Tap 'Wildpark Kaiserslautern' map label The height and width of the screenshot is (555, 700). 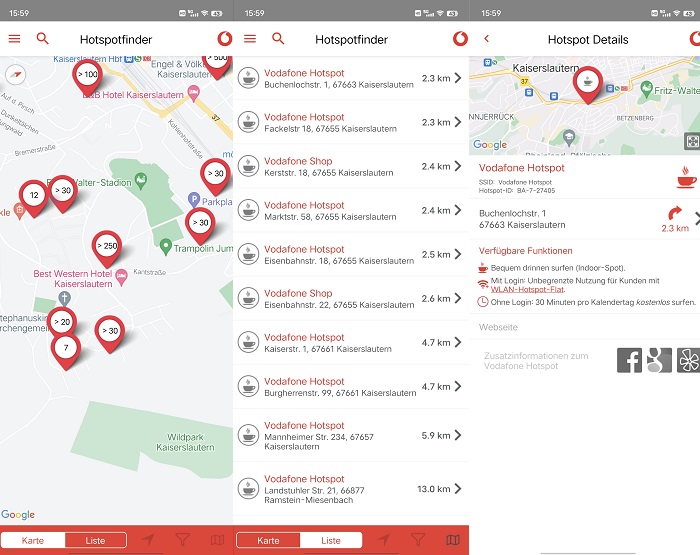[x=185, y=442]
